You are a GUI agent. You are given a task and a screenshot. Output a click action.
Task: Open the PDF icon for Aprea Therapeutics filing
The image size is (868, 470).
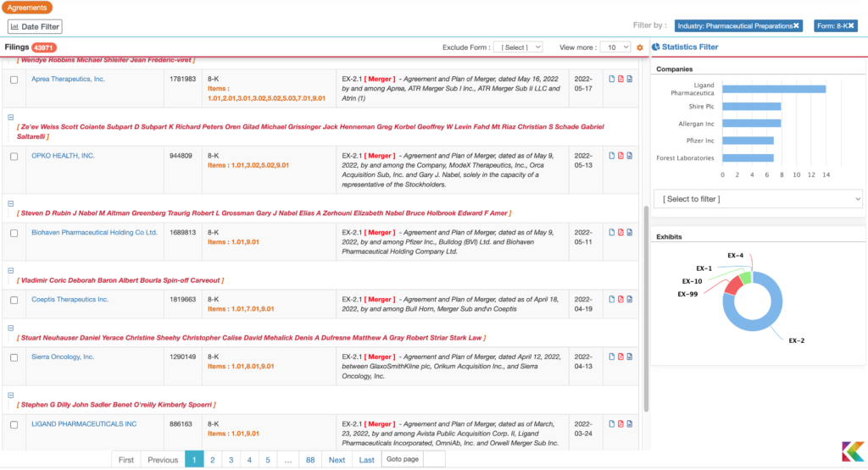[620, 80]
